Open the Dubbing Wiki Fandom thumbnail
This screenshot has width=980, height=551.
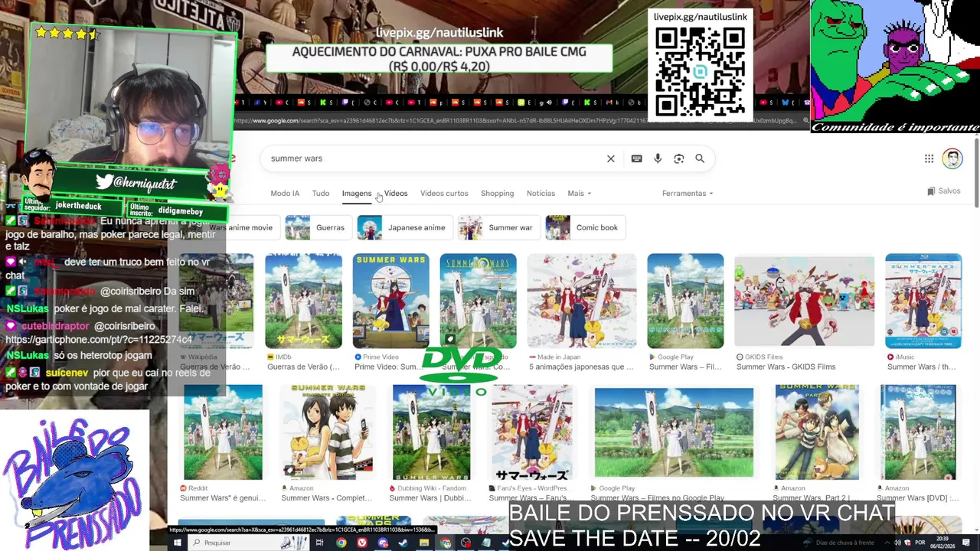[432, 432]
